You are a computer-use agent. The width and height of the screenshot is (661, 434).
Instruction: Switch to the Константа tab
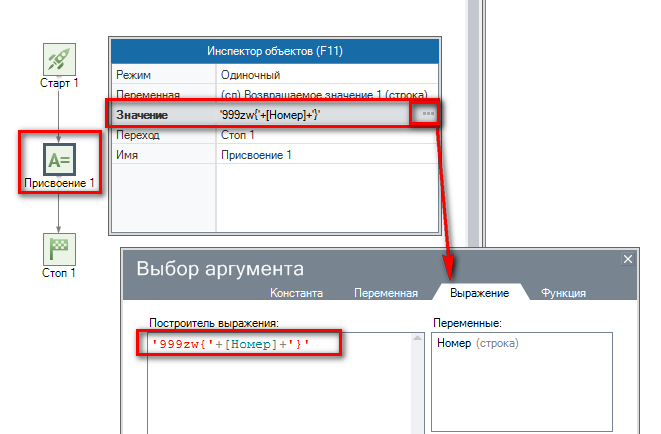pyautogui.click(x=296, y=293)
